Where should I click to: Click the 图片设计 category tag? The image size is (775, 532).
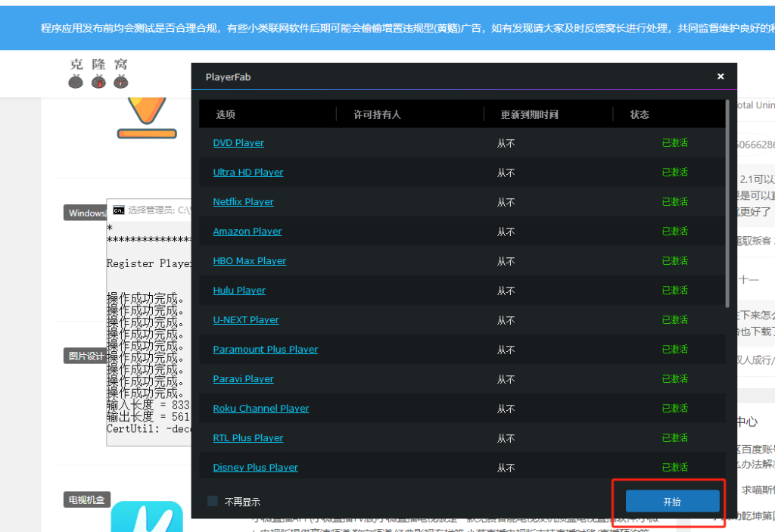85,356
